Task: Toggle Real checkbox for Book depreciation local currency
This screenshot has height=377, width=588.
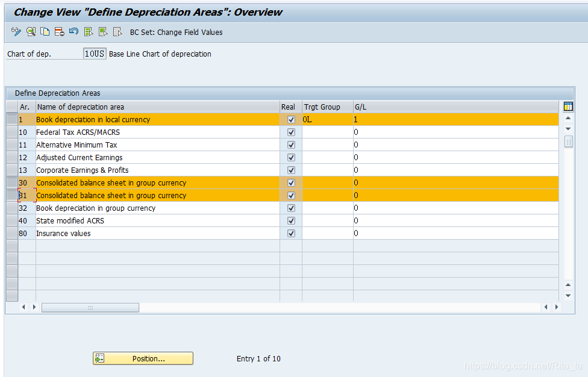Action: (291, 120)
